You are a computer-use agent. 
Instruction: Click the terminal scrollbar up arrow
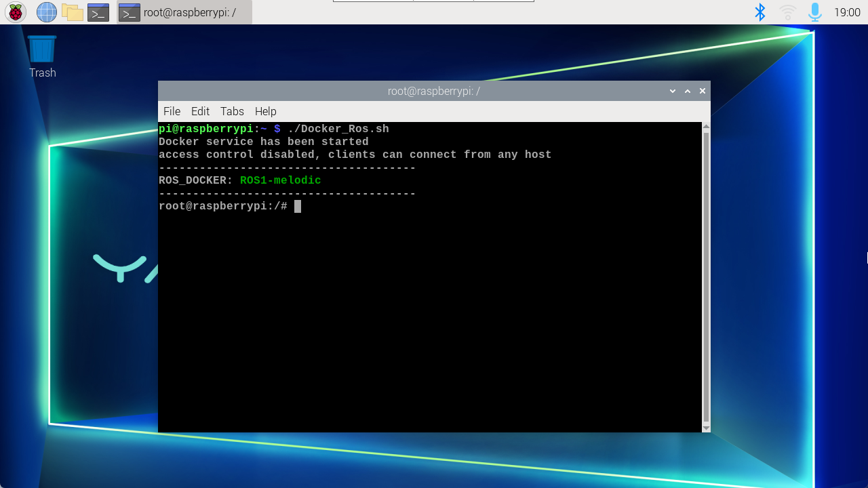point(706,127)
